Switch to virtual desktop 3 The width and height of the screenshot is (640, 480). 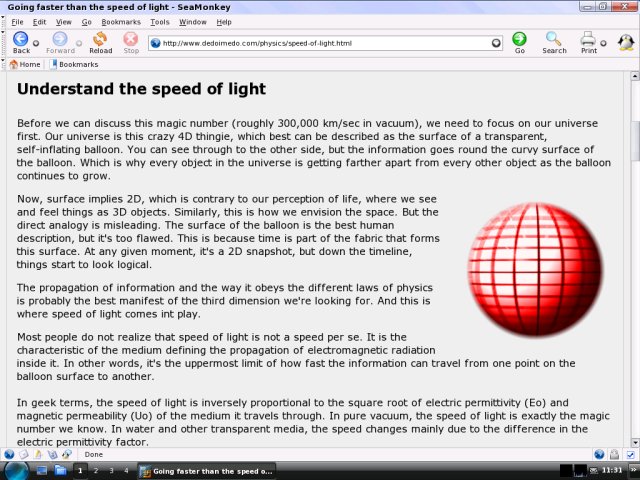click(x=111, y=471)
